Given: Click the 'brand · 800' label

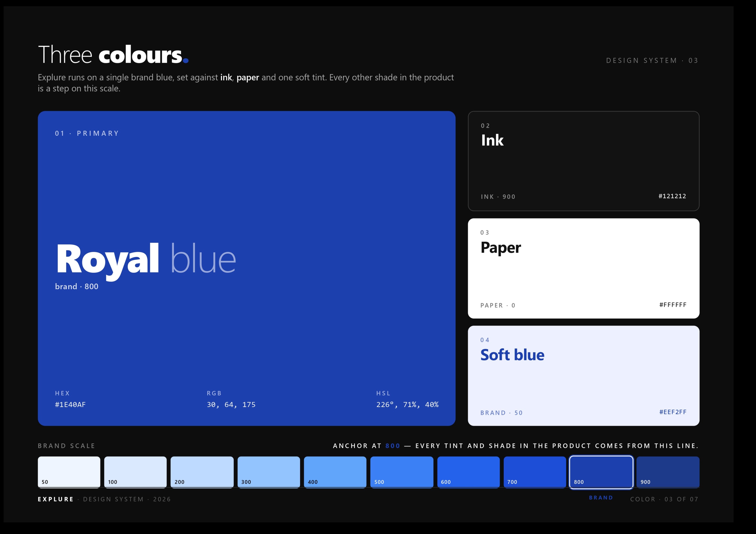Looking at the screenshot, I should (x=77, y=286).
